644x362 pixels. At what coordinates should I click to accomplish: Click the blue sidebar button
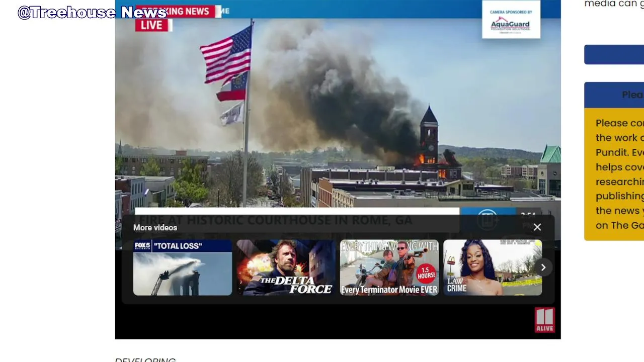pyautogui.click(x=614, y=54)
